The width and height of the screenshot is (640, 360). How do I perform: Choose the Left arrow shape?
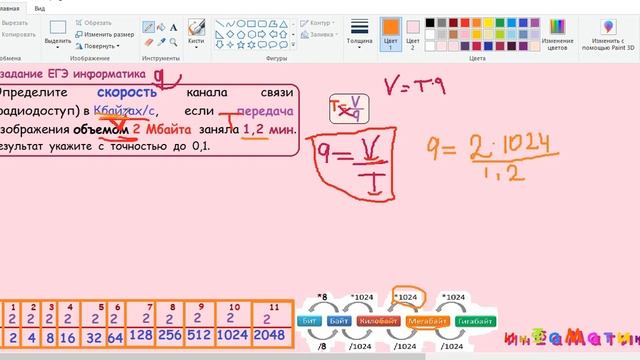pos(273,35)
